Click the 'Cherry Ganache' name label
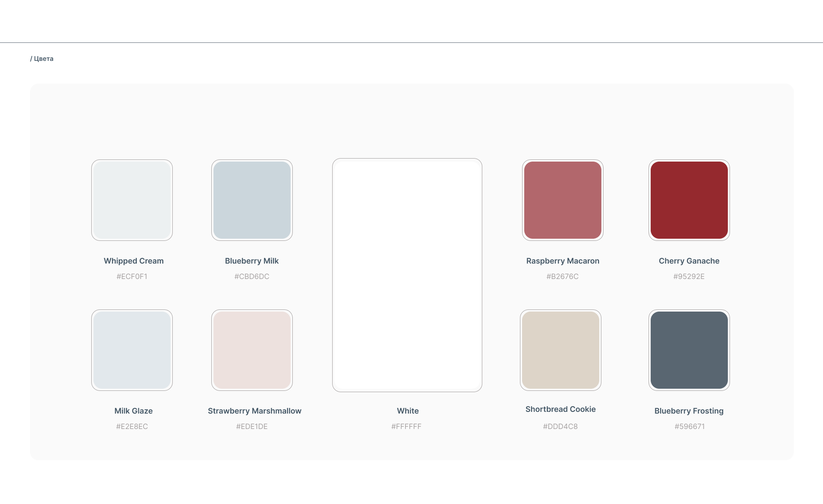823x504 pixels. [689, 261]
